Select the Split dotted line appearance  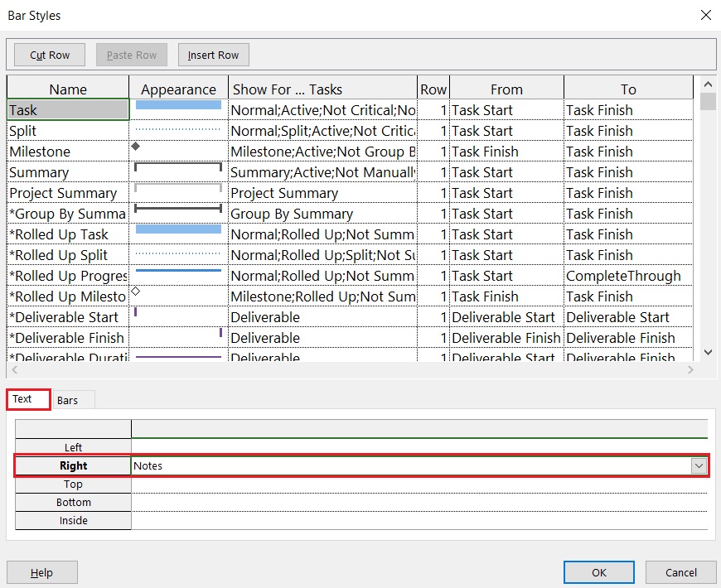click(x=178, y=130)
